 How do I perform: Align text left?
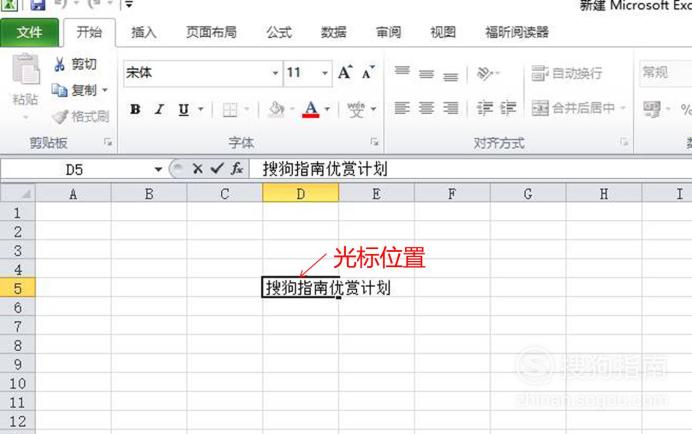point(402,108)
